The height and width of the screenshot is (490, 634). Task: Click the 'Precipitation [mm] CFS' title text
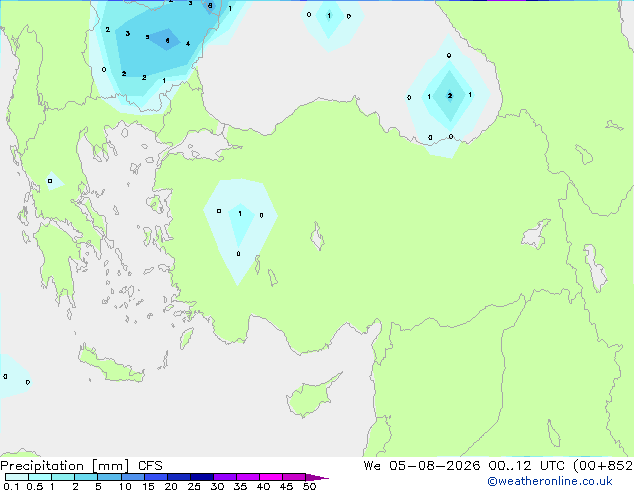point(81,466)
